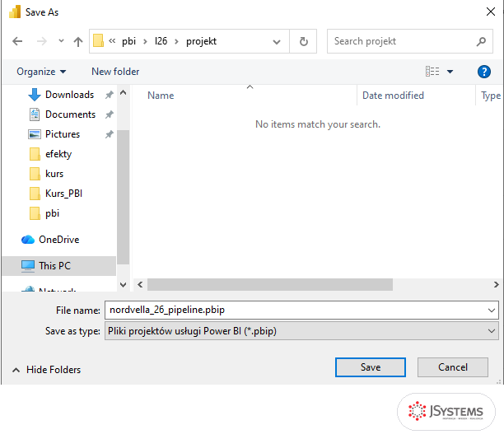Expand the address bar history dropdown

[x=277, y=41]
